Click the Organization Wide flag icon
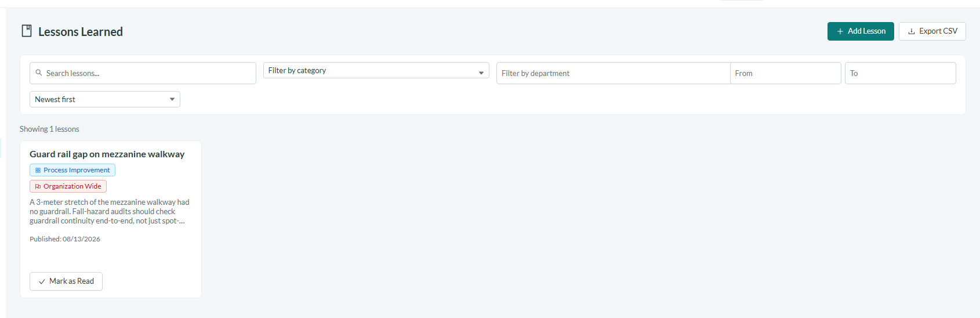 pos(38,186)
